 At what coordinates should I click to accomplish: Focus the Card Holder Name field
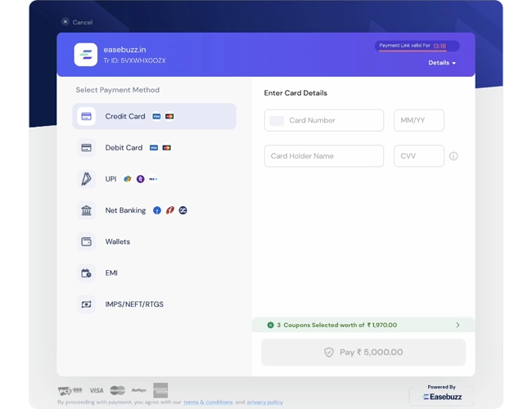click(324, 156)
